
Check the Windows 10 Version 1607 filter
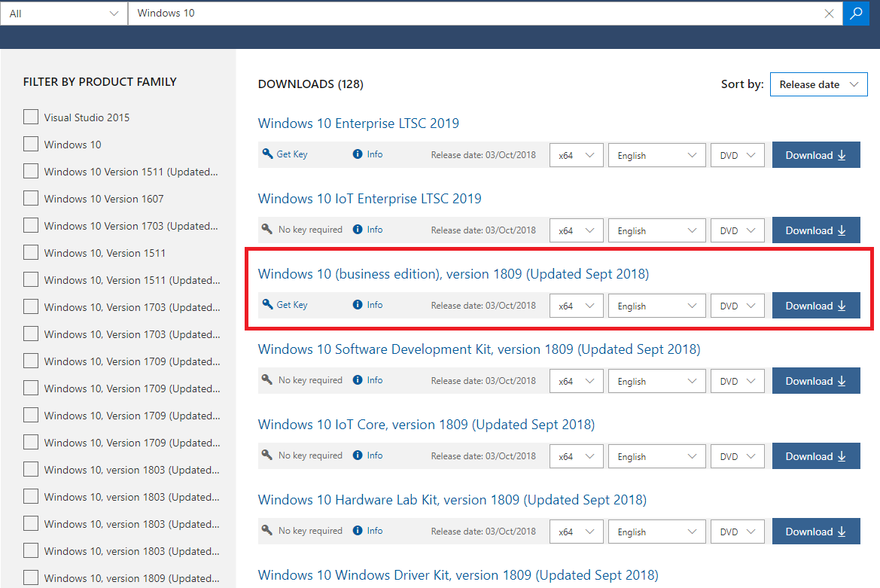pyautogui.click(x=31, y=198)
